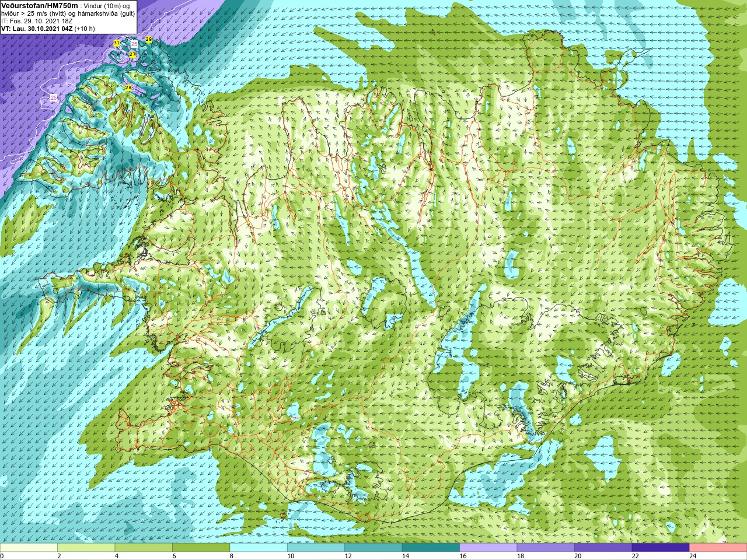Click the 20–22 m/s violet legend swatch
This screenshot has height=560, width=747.
(603, 548)
